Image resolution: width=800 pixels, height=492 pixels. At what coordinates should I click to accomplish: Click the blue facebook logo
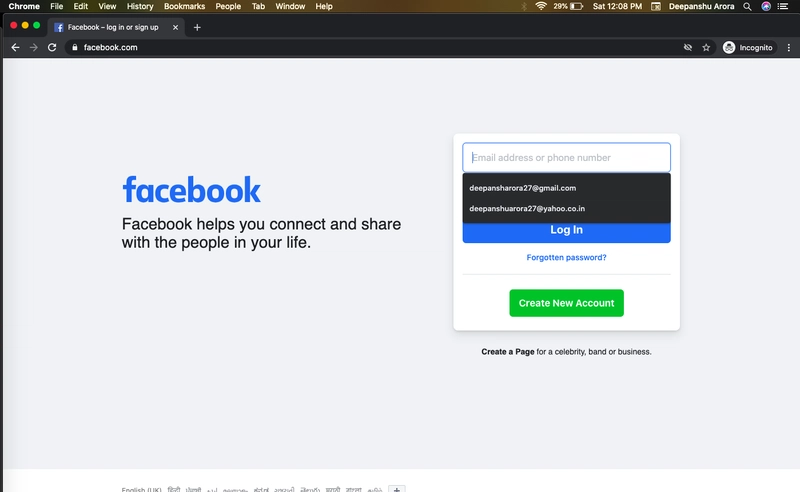(191, 190)
